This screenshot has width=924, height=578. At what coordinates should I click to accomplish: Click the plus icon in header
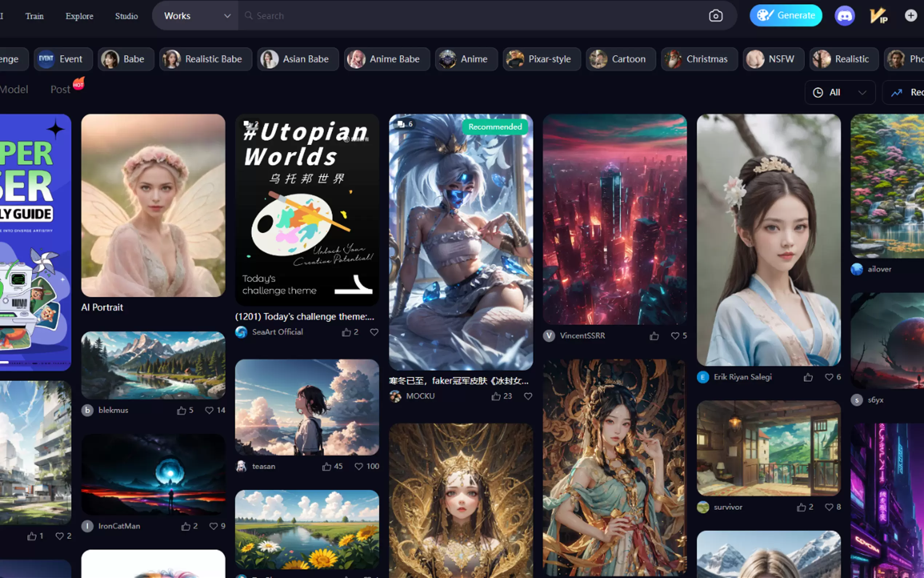tap(911, 16)
